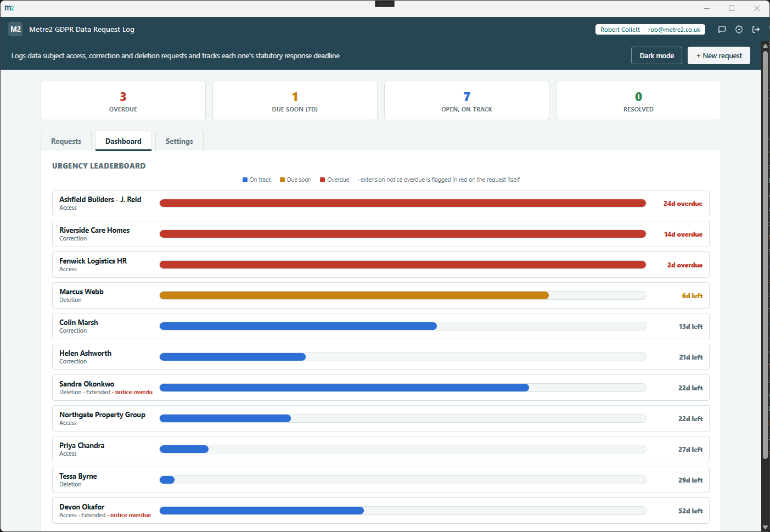Open Helen Ashworth correction request

click(381, 357)
